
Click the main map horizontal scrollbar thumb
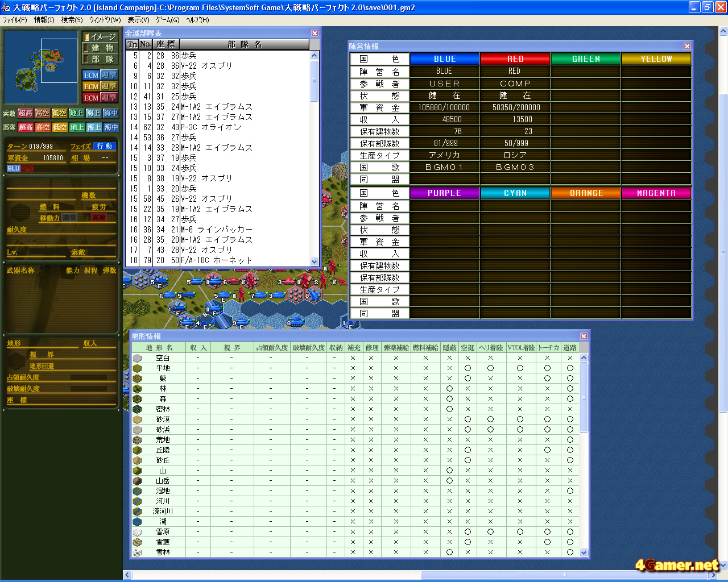pyautogui.click(x=564, y=575)
